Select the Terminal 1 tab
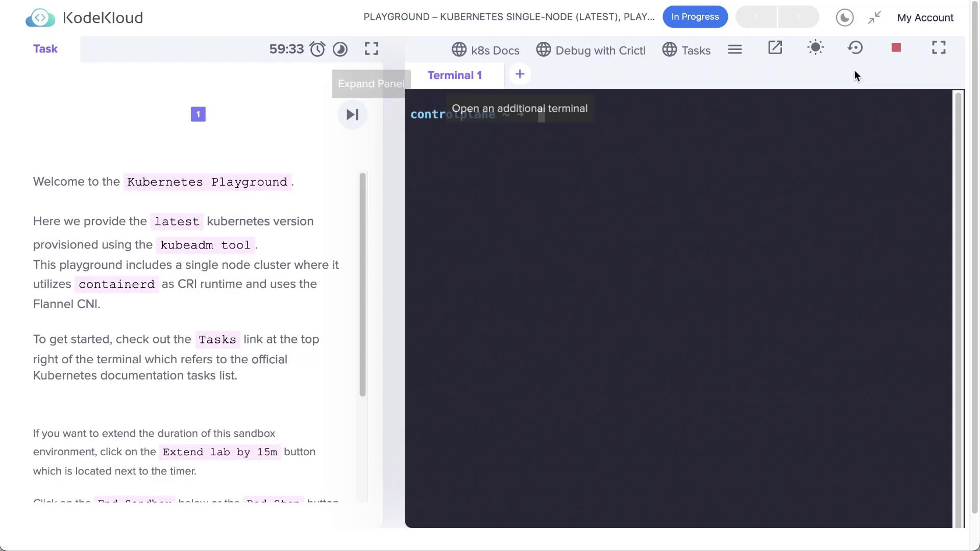This screenshot has height=551, width=980. [454, 76]
